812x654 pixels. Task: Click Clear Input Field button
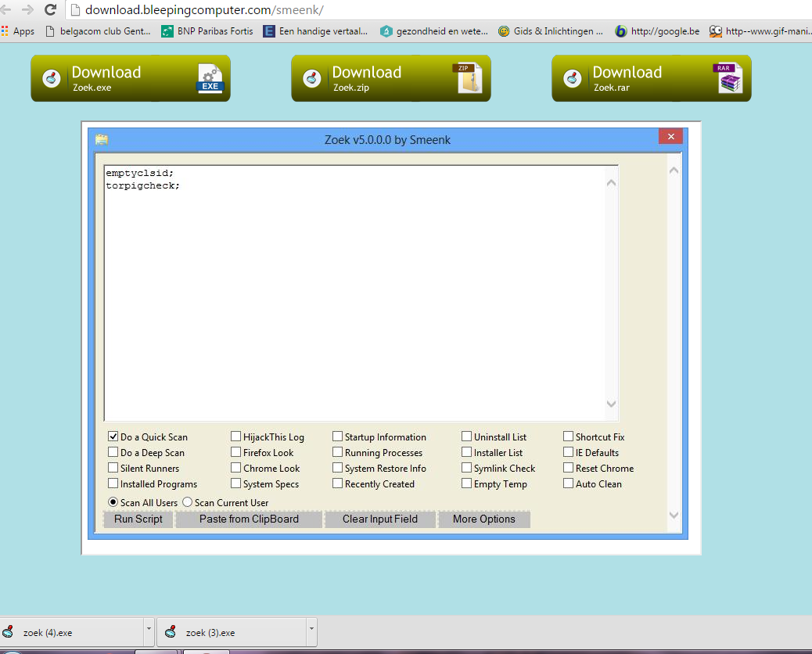tap(380, 519)
